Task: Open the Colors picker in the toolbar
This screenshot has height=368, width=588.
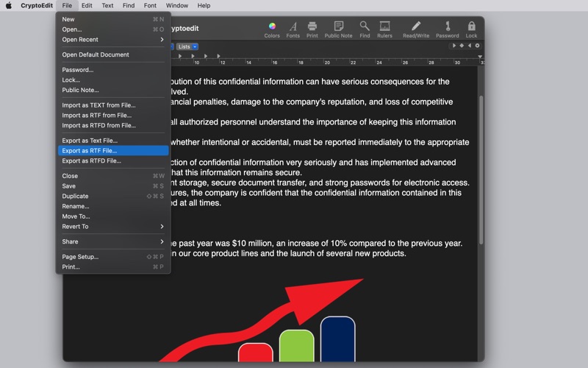Action: point(272,29)
